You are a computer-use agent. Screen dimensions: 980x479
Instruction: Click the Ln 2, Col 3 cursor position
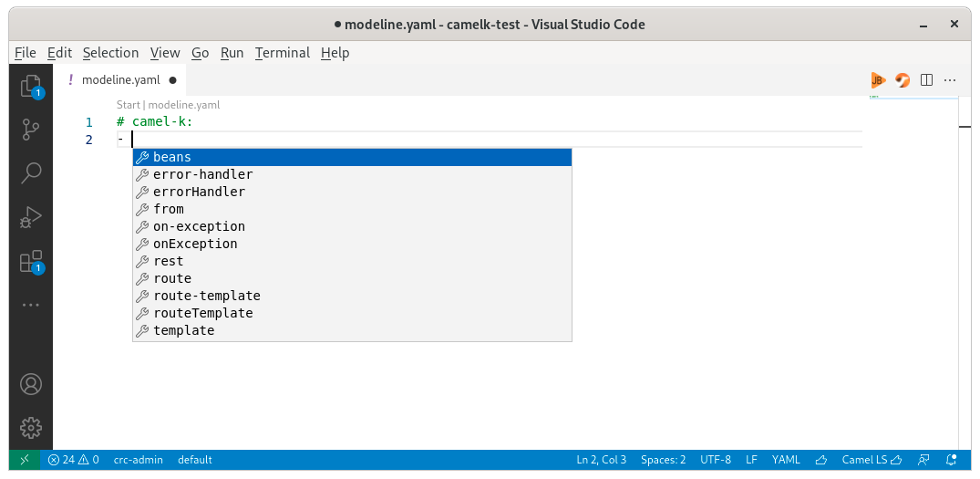601,460
